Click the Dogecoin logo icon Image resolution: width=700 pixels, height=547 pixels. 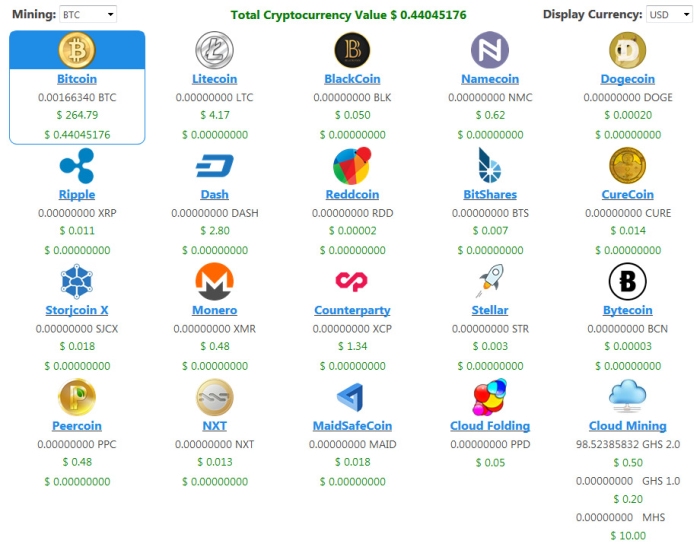627,50
